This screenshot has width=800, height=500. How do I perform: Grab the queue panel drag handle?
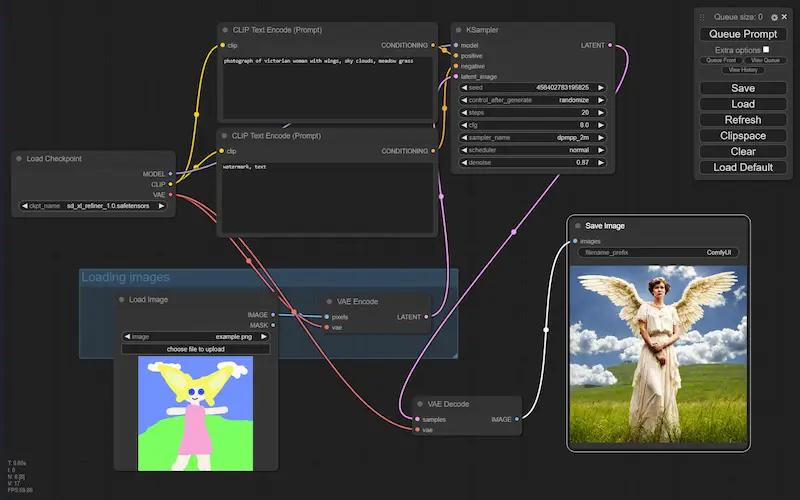[702, 17]
